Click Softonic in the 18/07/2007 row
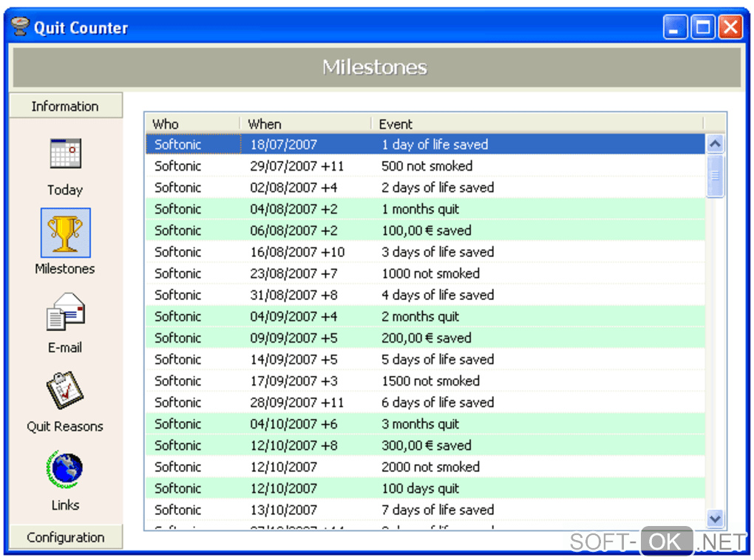The width and height of the screenshot is (754, 560). tap(177, 144)
